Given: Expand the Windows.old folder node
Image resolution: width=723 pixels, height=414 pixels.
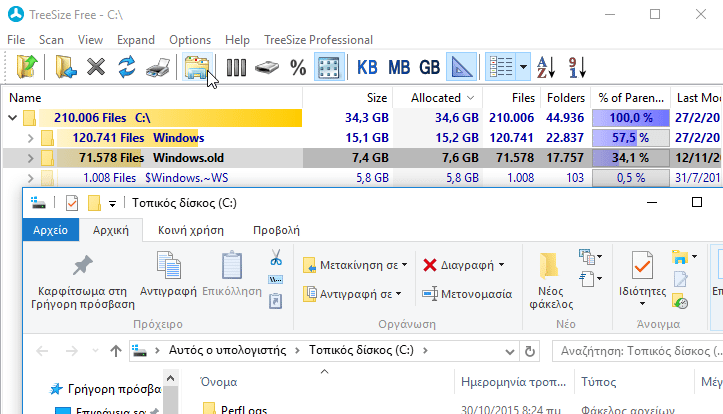Looking at the screenshot, I should click(x=30, y=158).
